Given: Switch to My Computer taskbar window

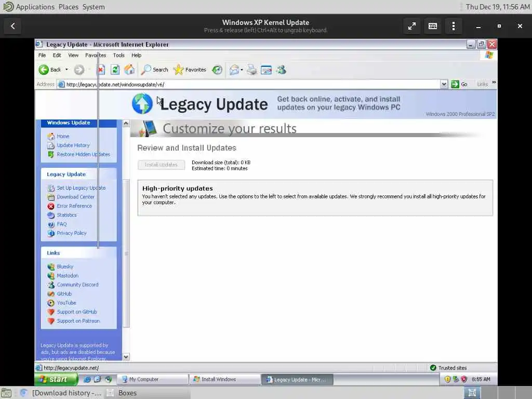Looking at the screenshot, I should coord(152,379).
